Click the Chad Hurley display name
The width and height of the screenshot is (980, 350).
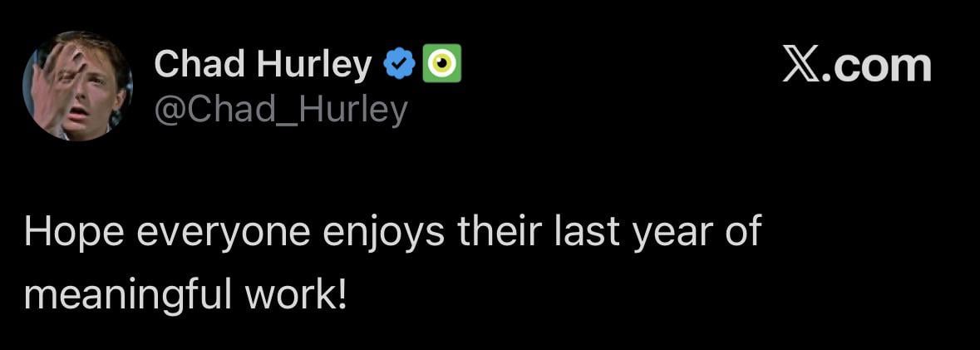pyautogui.click(x=263, y=64)
